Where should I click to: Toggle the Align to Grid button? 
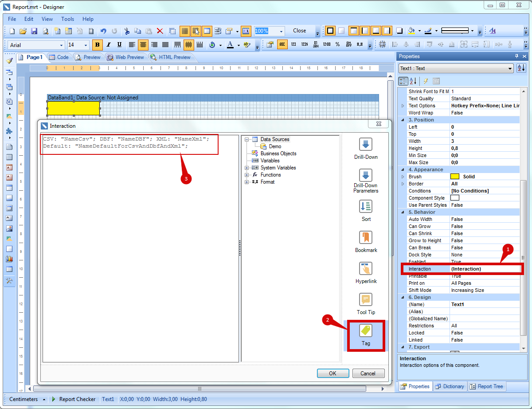[x=196, y=31]
